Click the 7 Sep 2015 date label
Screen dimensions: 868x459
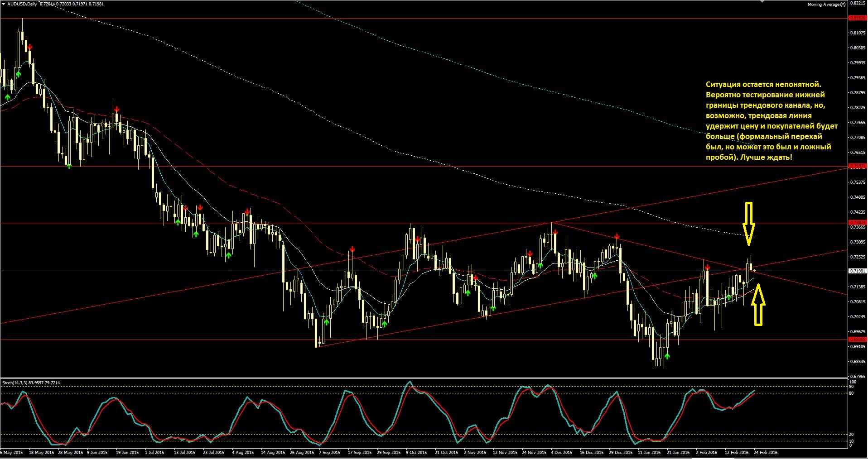pyautogui.click(x=329, y=452)
